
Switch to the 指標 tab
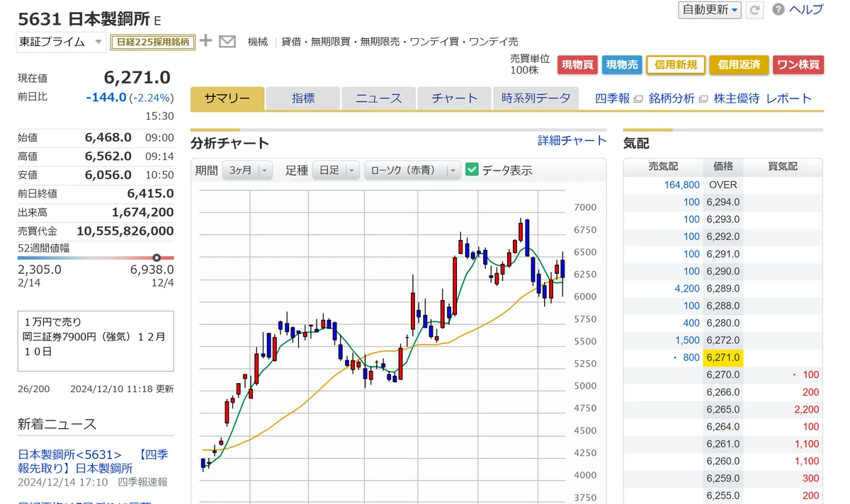(303, 98)
